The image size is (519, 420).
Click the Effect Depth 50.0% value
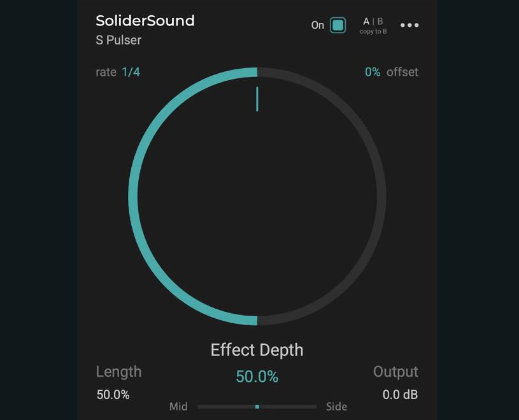click(257, 377)
